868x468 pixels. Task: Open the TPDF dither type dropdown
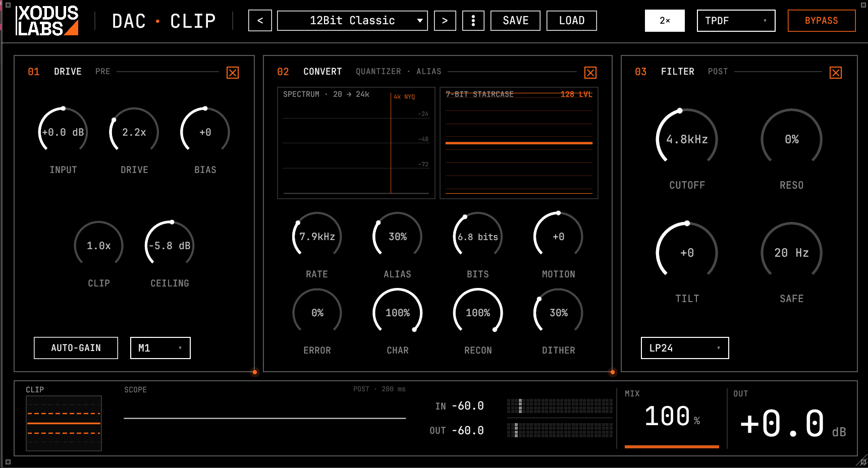point(736,21)
